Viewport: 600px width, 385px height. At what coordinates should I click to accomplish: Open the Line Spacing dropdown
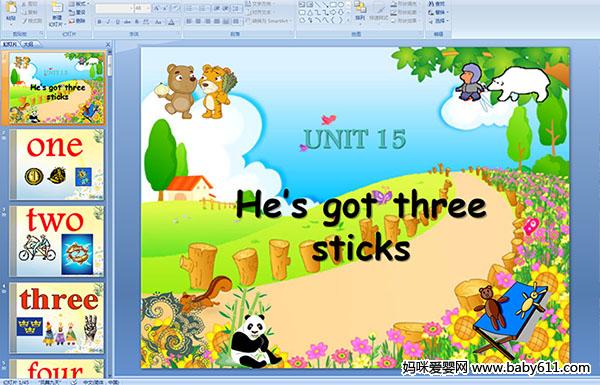point(236,8)
